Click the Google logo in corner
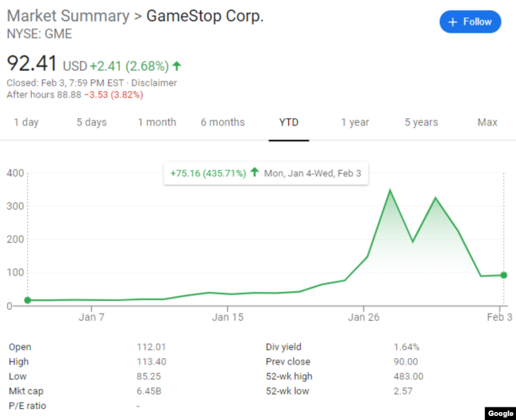The image size is (516, 420). tap(500, 413)
